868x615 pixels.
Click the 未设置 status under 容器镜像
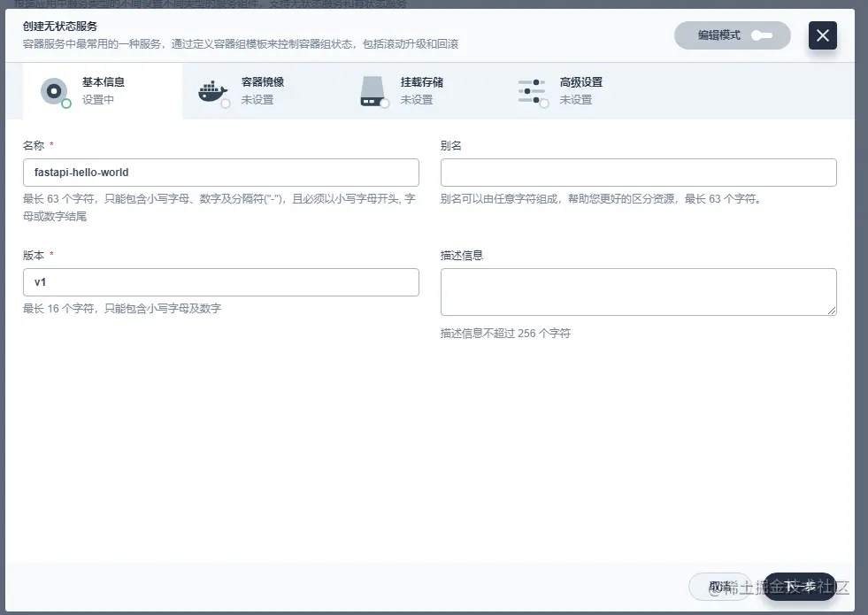(257, 100)
